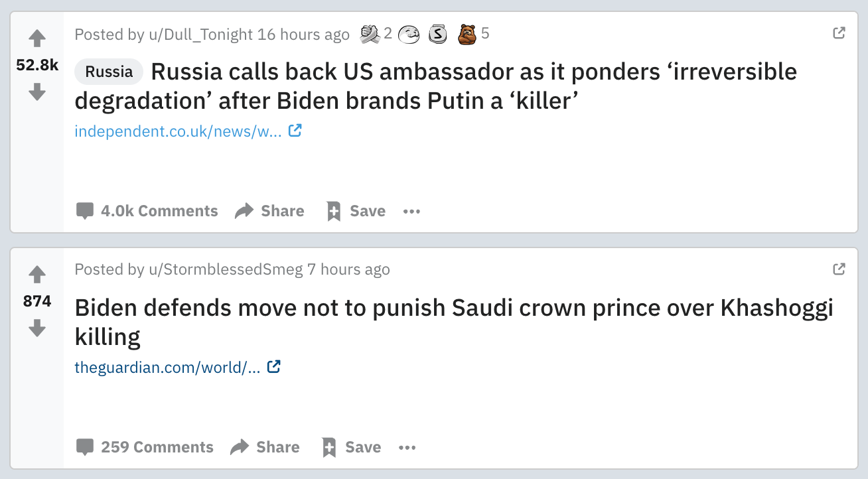Open the 4.0k Comments thread
This screenshot has height=479, width=868.
(147, 212)
